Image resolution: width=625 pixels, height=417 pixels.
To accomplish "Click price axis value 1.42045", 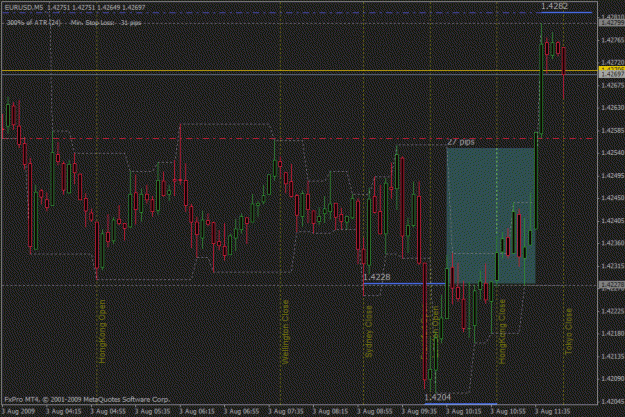I will pos(613,401).
